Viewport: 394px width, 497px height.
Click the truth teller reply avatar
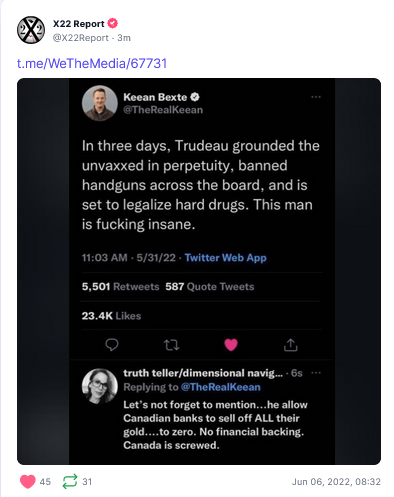click(x=100, y=386)
